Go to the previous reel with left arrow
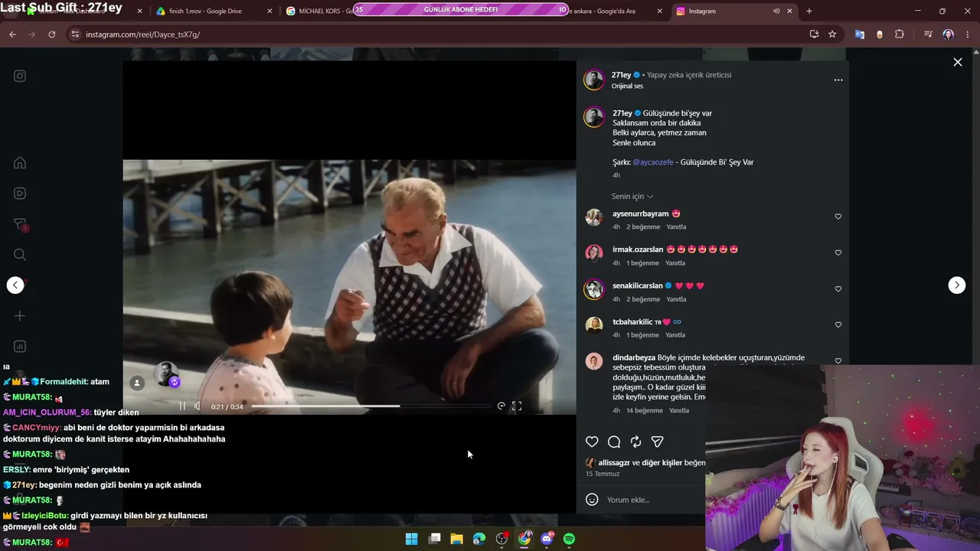The height and width of the screenshot is (551, 980). (15, 285)
